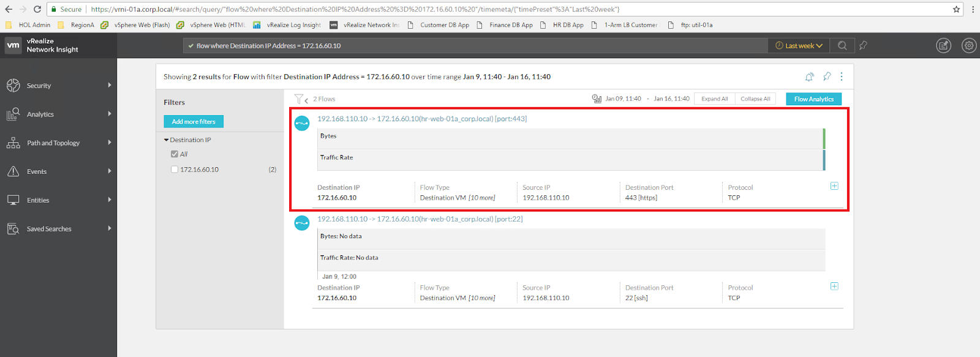
Task: Click the Flow Analytics button
Action: pyautogui.click(x=813, y=99)
